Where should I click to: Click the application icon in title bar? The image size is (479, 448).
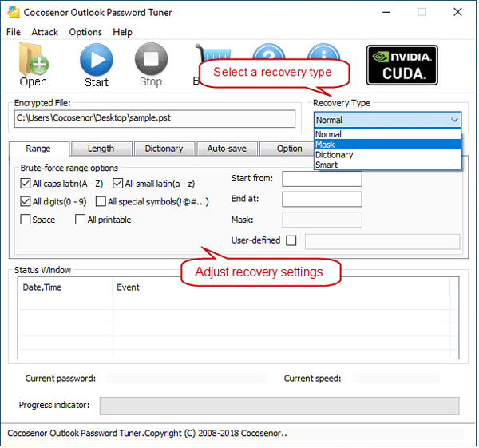point(14,12)
